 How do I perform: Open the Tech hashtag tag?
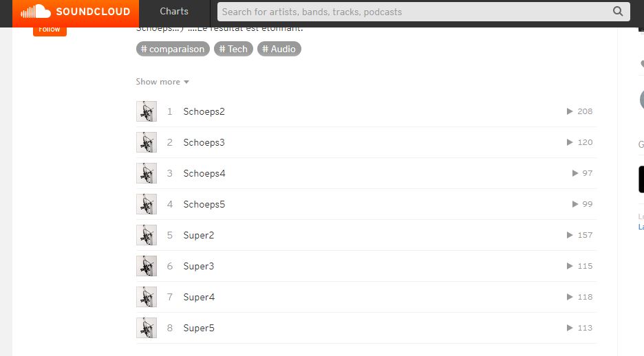233,49
